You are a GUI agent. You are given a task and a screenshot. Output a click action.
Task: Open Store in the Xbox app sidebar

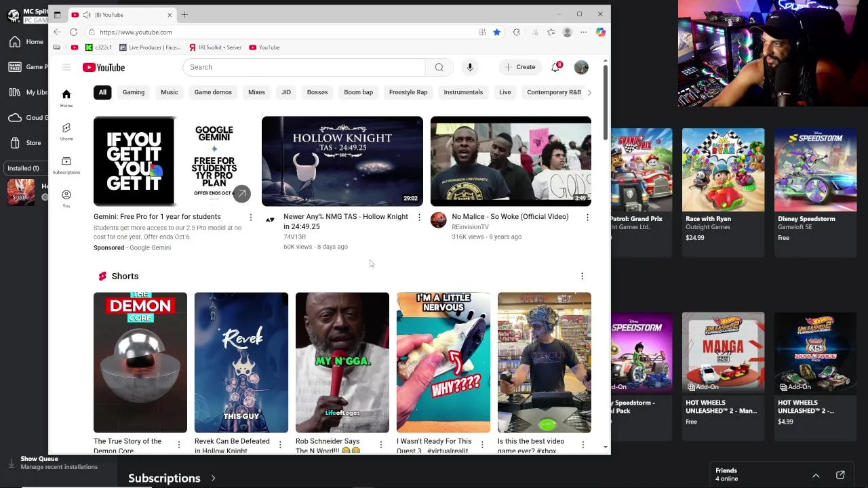26,143
